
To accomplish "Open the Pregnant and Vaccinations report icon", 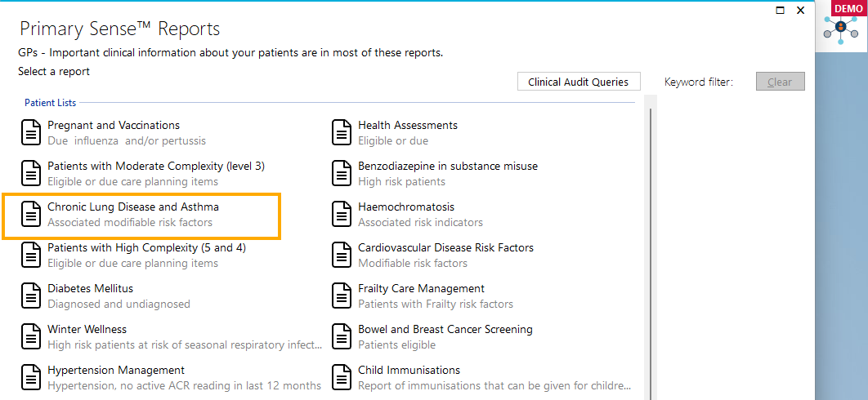I will (x=31, y=133).
